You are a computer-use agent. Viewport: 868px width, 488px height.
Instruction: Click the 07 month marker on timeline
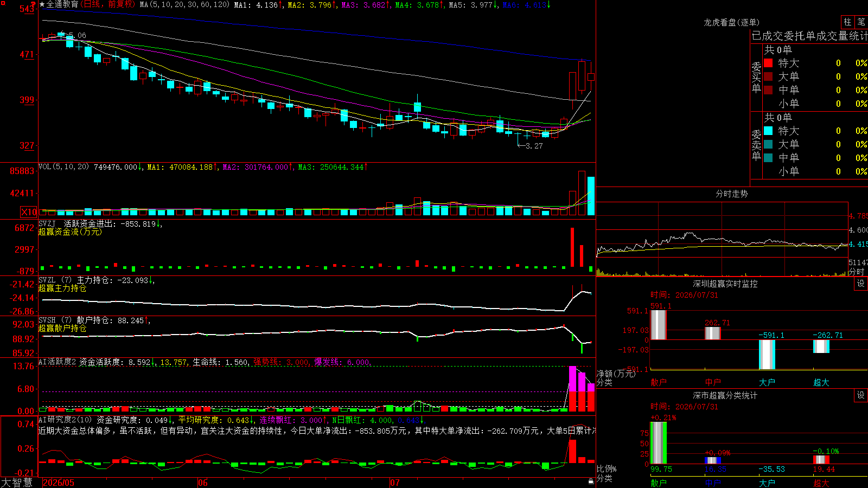coord(395,483)
